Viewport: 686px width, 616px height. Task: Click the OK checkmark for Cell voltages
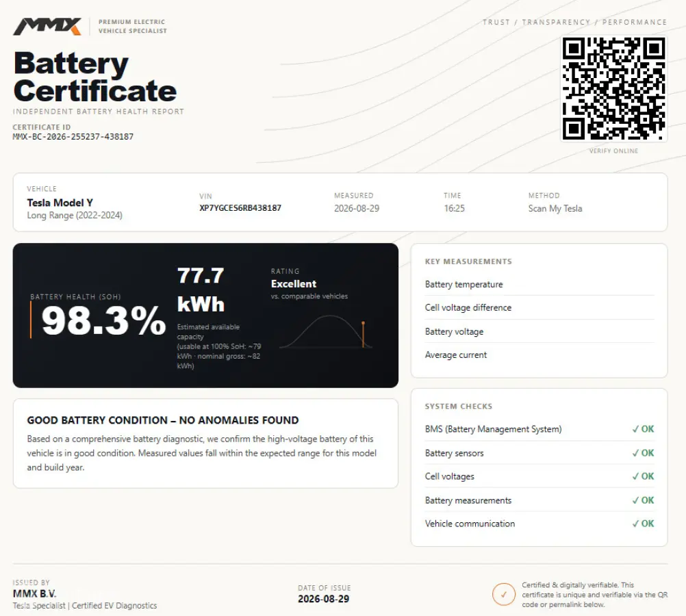click(643, 476)
